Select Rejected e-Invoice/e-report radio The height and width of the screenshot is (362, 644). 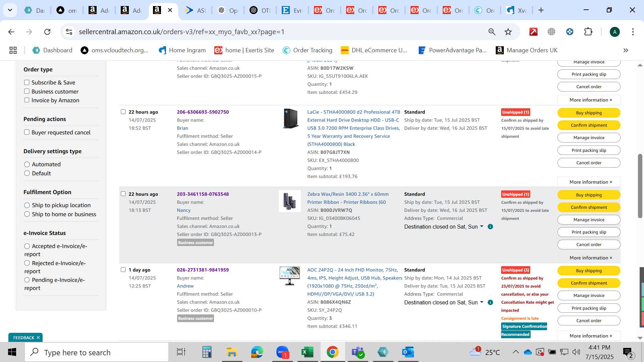(x=27, y=263)
